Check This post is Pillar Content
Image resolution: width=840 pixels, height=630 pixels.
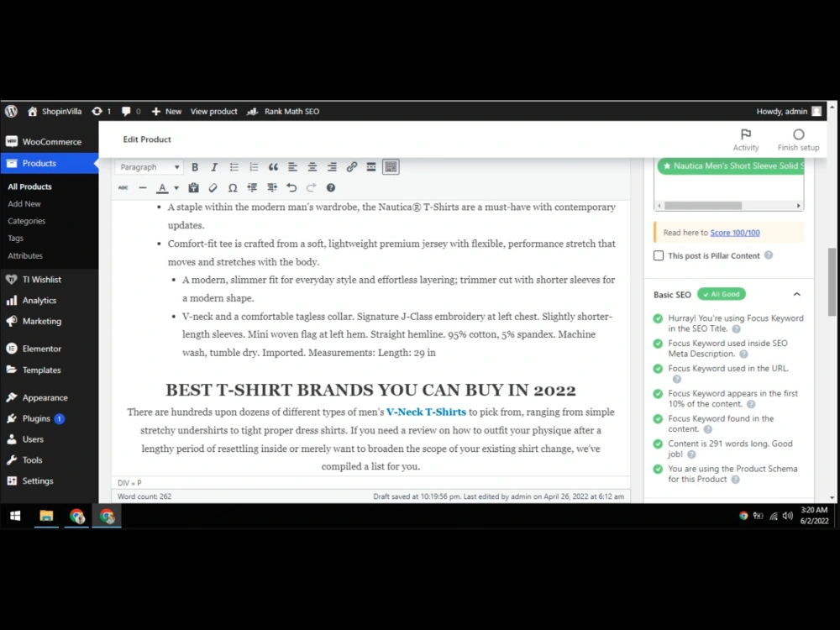[x=659, y=255]
